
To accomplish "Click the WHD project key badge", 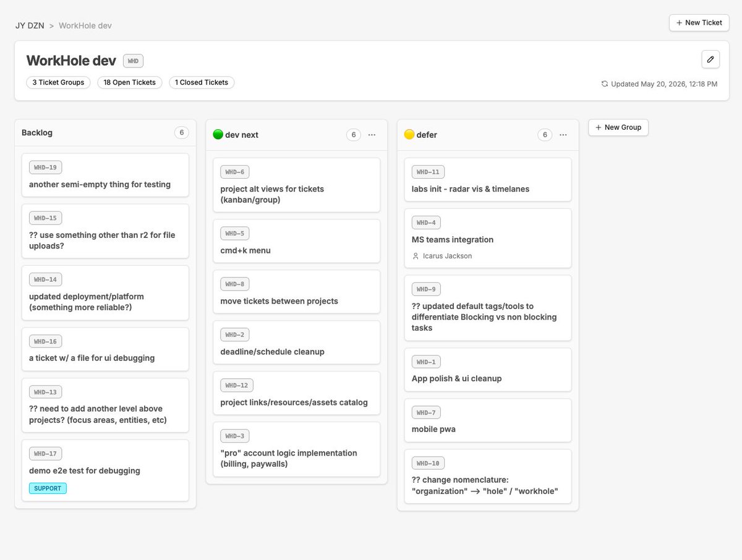I will (133, 61).
